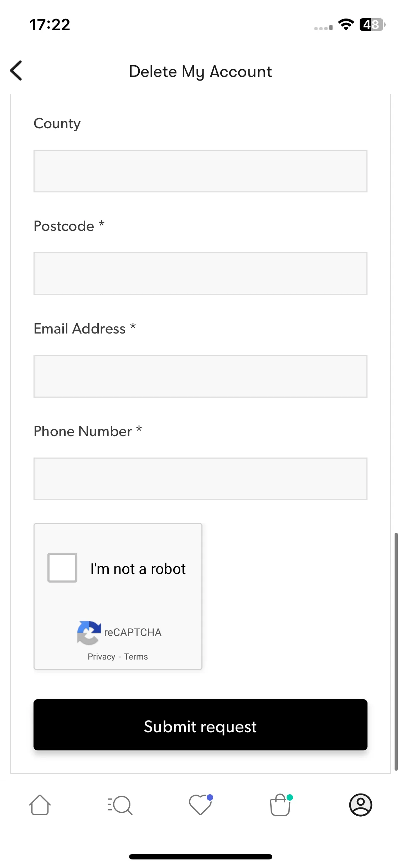401x868 pixels.
Task: Open the wishlist heart icon
Action: [201, 805]
